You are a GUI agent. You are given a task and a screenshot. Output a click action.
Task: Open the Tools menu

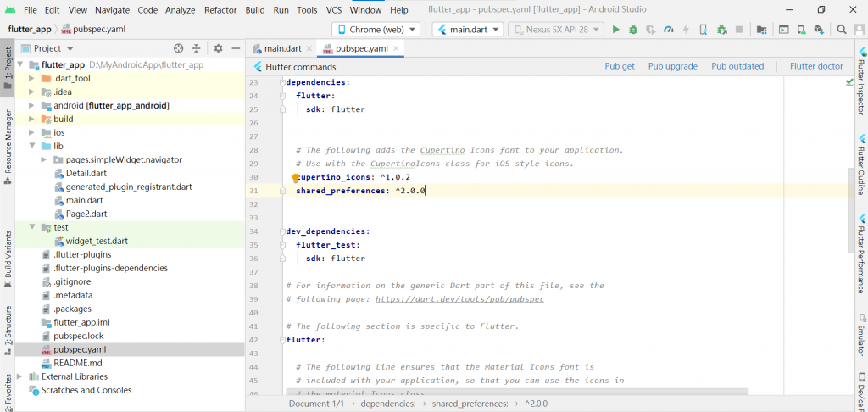(x=307, y=10)
